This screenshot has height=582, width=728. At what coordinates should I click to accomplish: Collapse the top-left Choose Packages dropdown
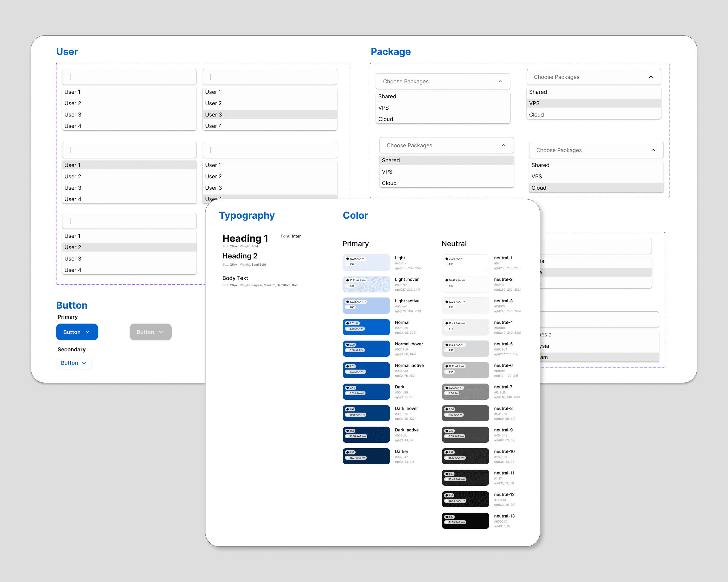tap(500, 81)
